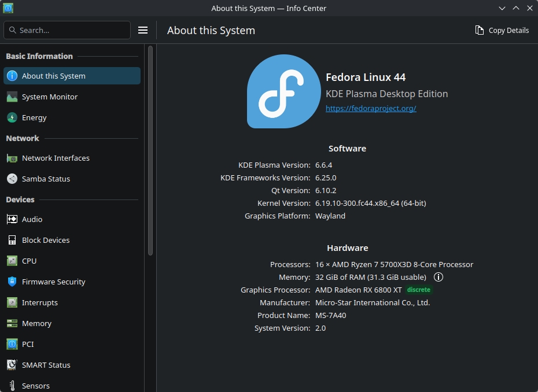Click the sidebar vertical scrollbar

point(150,151)
